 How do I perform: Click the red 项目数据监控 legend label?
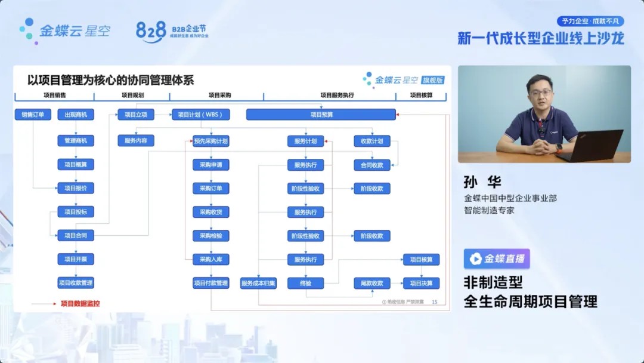click(80, 304)
